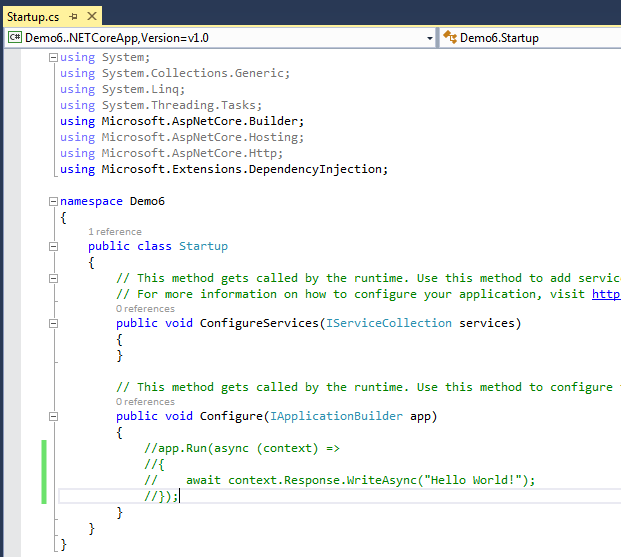Open 0 references CodeLens above ConfigureServices
The height and width of the screenshot is (557, 621).
tap(145, 309)
